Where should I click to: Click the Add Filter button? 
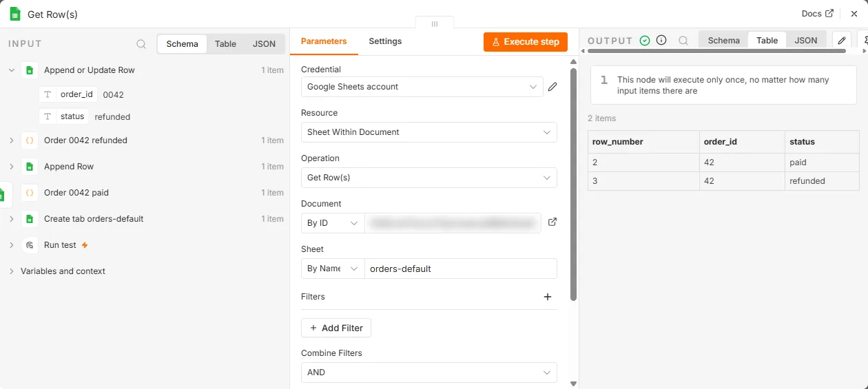coord(336,328)
